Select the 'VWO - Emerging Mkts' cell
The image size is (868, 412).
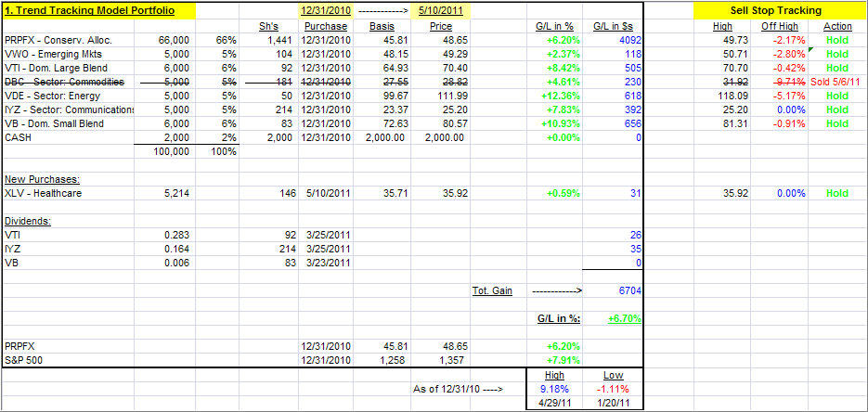click(68, 54)
